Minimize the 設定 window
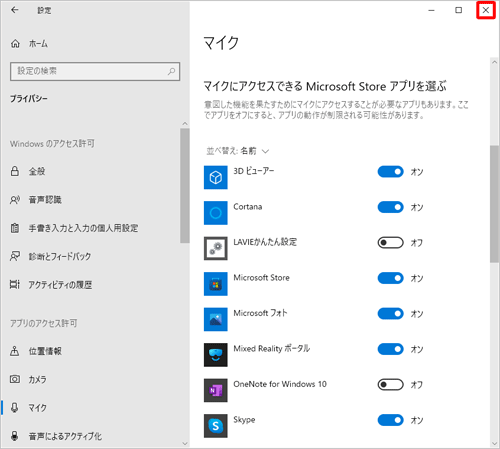Screen dimensions: 500x449 pos(431,10)
